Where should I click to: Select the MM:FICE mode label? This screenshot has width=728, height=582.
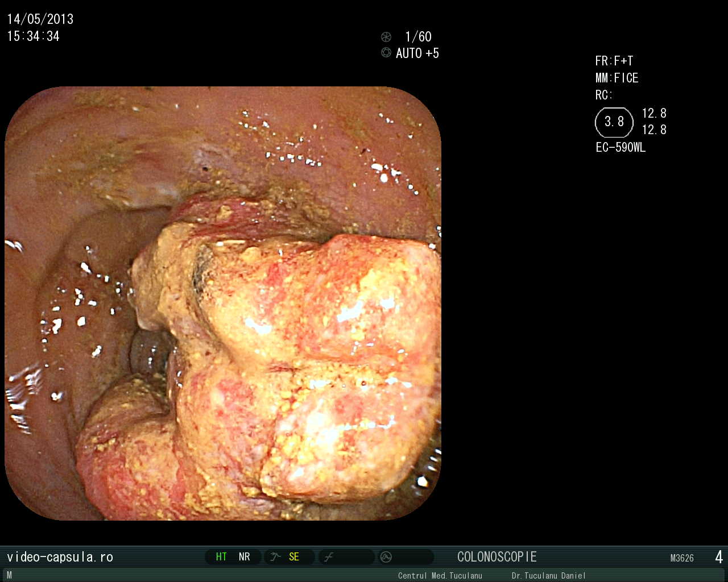617,78
